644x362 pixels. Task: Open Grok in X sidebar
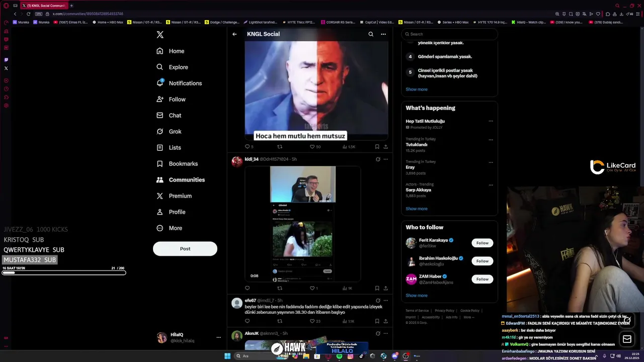click(169, 131)
